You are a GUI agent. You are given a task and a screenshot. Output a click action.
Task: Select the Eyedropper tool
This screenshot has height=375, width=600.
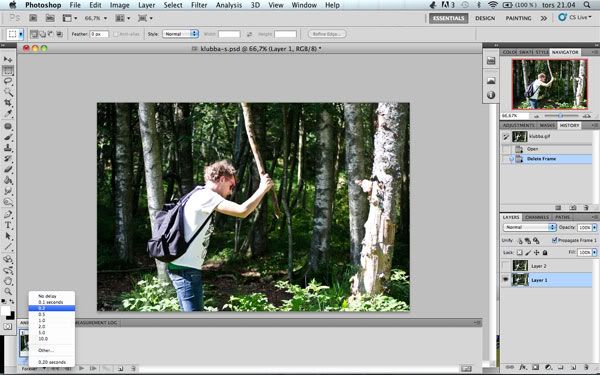pyautogui.click(x=8, y=114)
